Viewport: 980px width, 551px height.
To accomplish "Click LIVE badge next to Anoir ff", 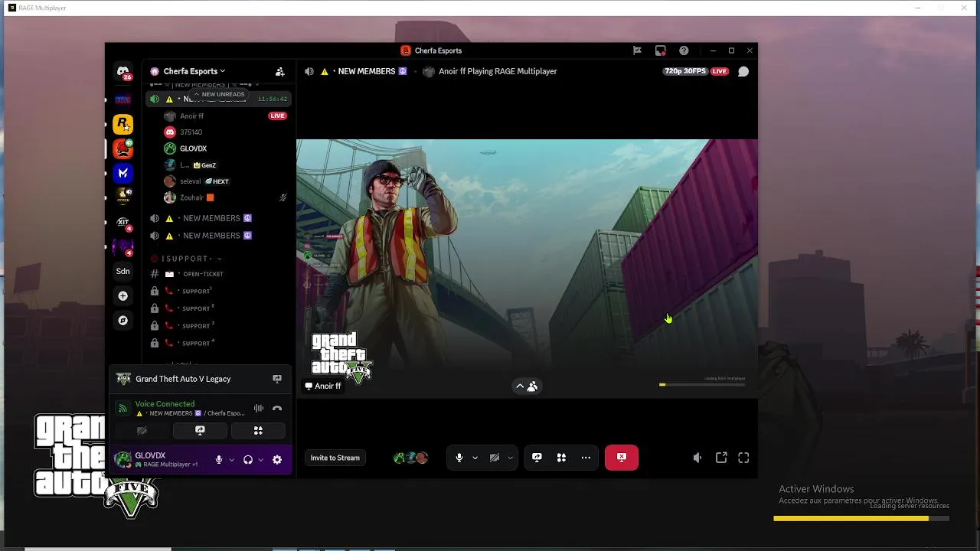I will [277, 116].
